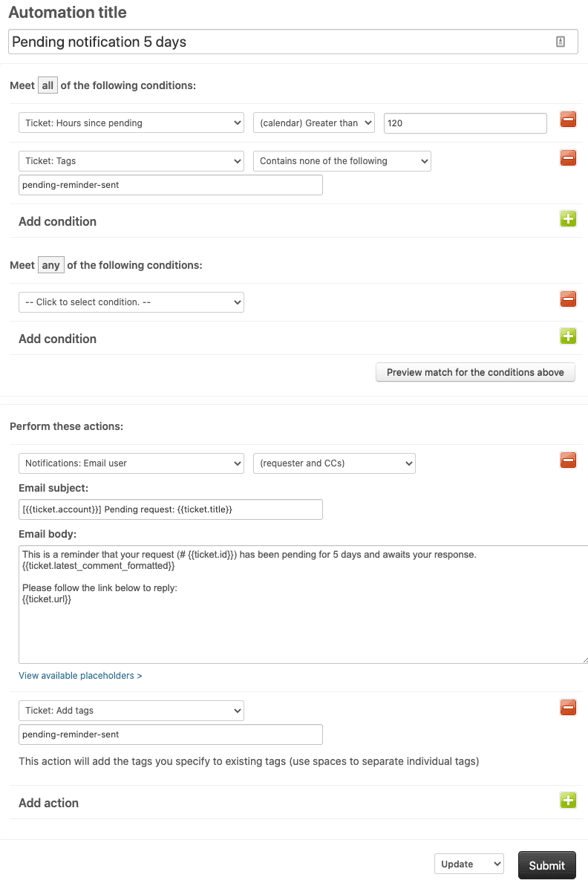Open the '(calendar) Greater than' operator dropdown
The height and width of the screenshot is (883, 588).
(x=313, y=123)
